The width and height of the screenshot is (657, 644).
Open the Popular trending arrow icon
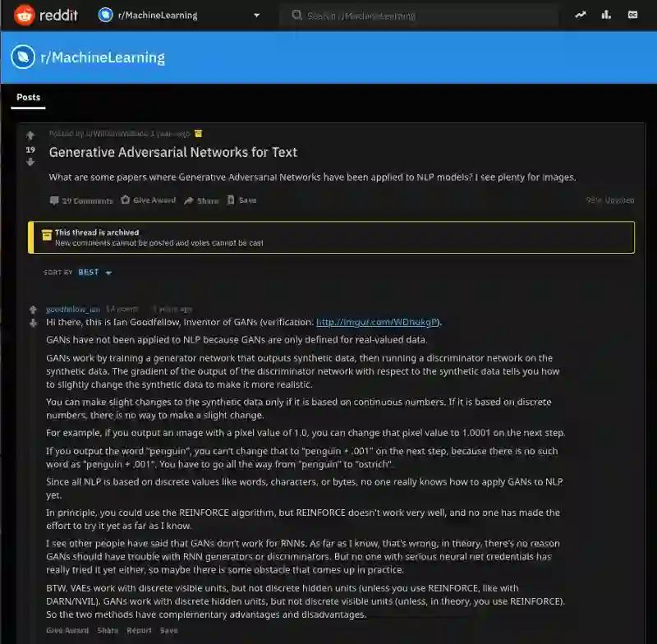coord(581,15)
